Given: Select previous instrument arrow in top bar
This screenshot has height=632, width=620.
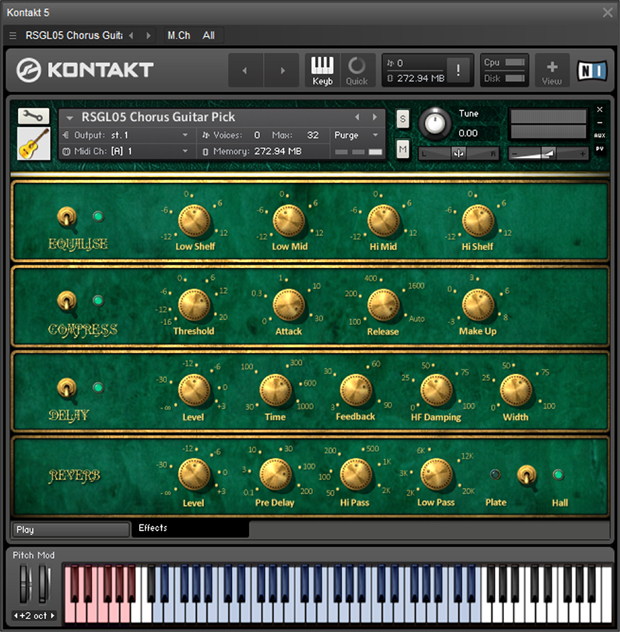Looking at the screenshot, I should [131, 35].
